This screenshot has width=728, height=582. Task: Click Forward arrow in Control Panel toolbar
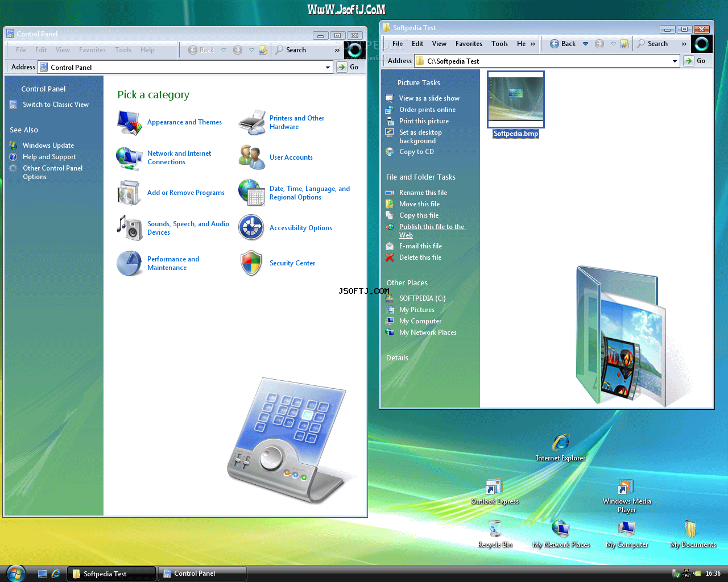click(x=238, y=50)
